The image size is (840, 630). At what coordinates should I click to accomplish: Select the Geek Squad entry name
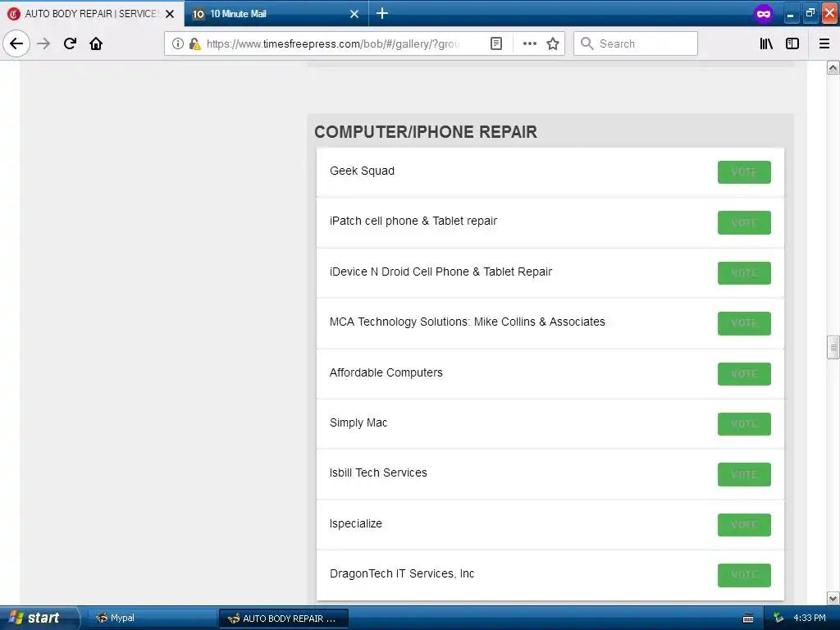coord(362,171)
